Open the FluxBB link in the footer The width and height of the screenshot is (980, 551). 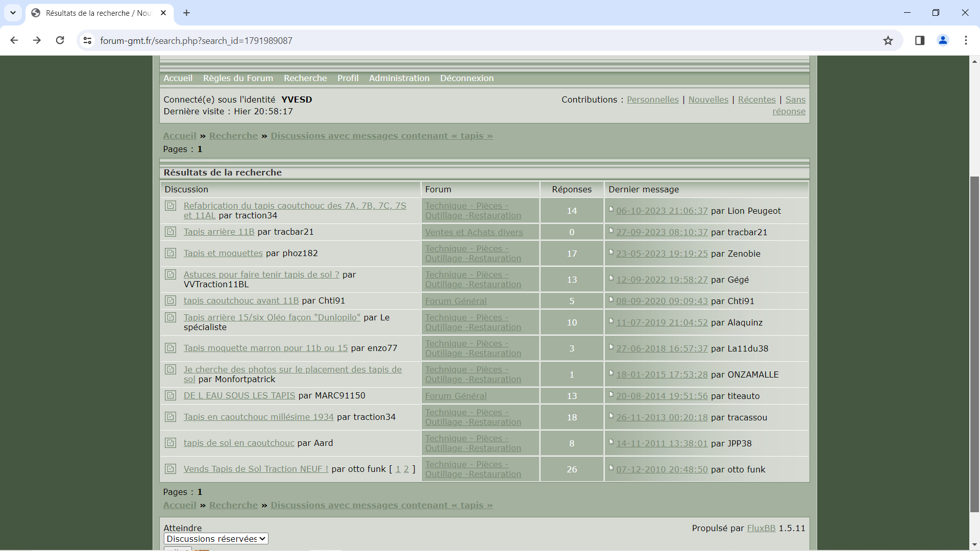click(761, 528)
